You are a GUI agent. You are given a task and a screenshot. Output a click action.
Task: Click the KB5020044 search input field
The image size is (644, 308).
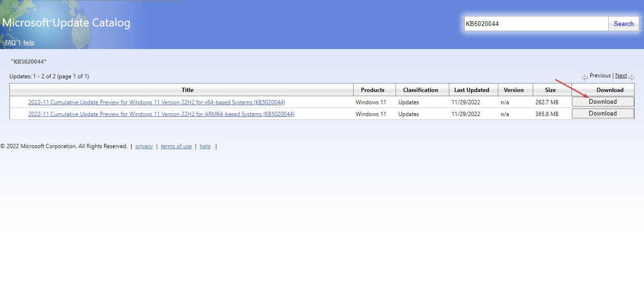pyautogui.click(x=536, y=24)
